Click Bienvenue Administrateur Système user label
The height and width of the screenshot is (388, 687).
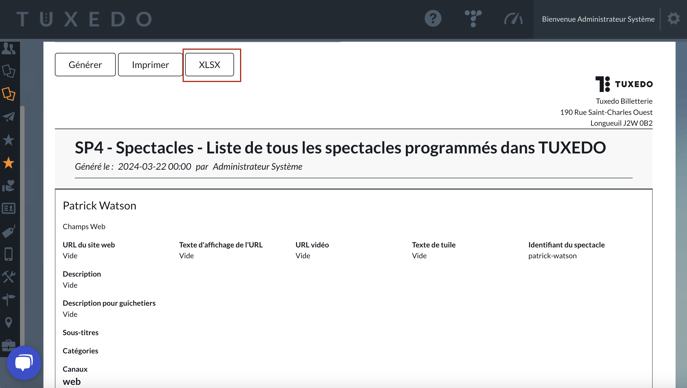coord(598,19)
